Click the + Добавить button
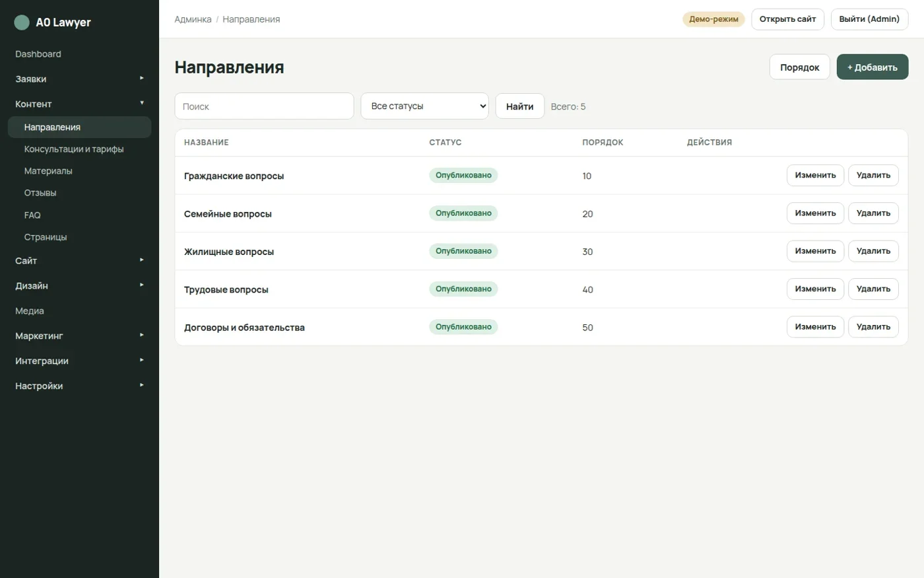The width and height of the screenshot is (924, 578). (873, 67)
